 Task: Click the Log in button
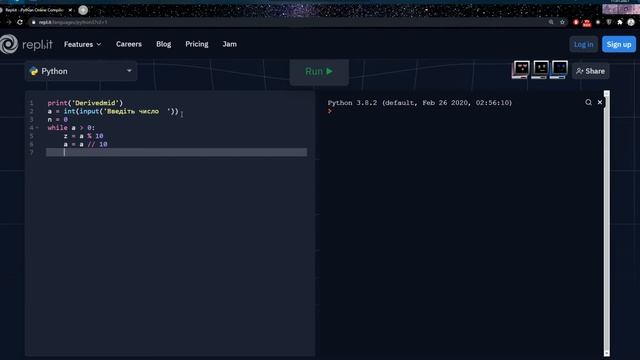[x=583, y=44]
